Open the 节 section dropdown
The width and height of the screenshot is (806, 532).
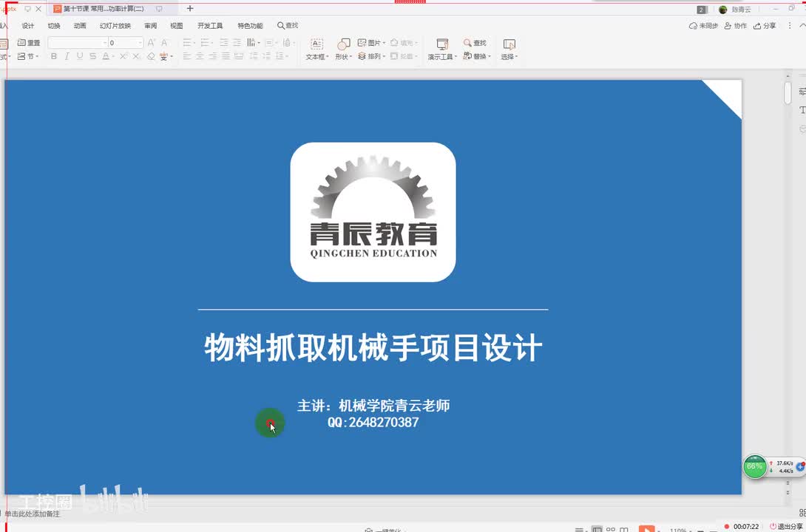[28, 56]
